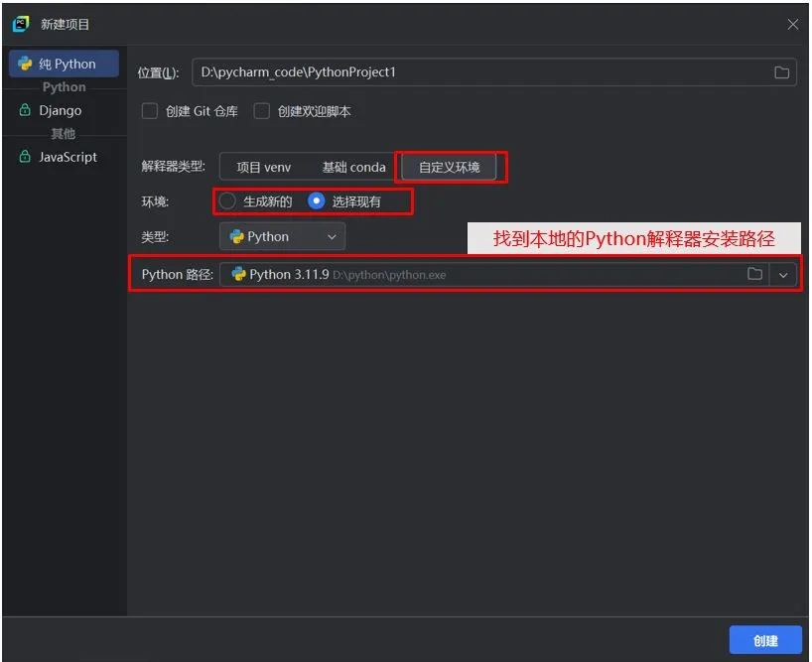Enable the 创建欢迎脚本 checkbox
812x662 pixels.
click(261, 111)
